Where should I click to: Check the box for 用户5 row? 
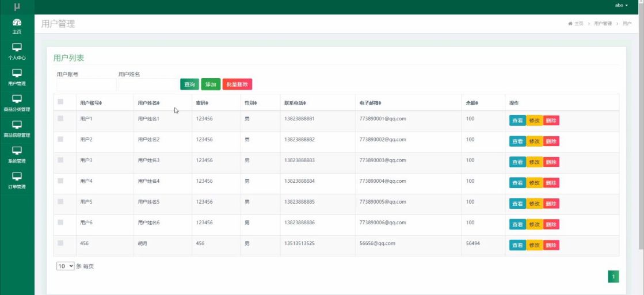[61, 201]
